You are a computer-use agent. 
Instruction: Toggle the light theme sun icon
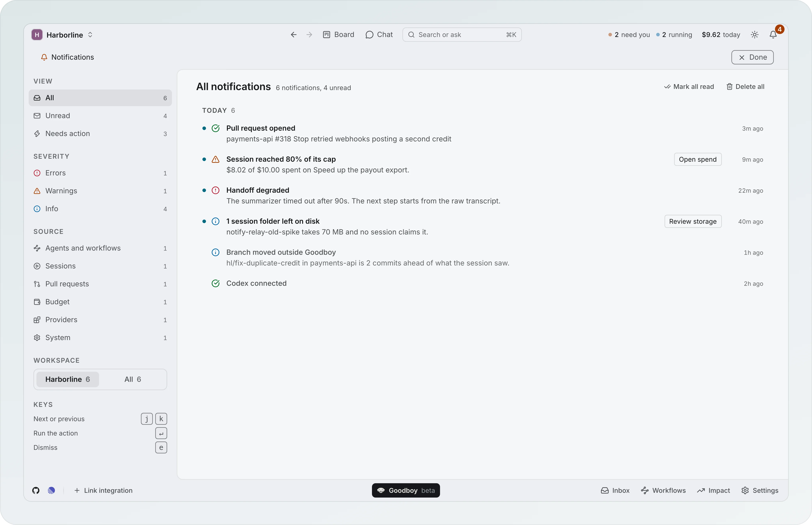755,34
